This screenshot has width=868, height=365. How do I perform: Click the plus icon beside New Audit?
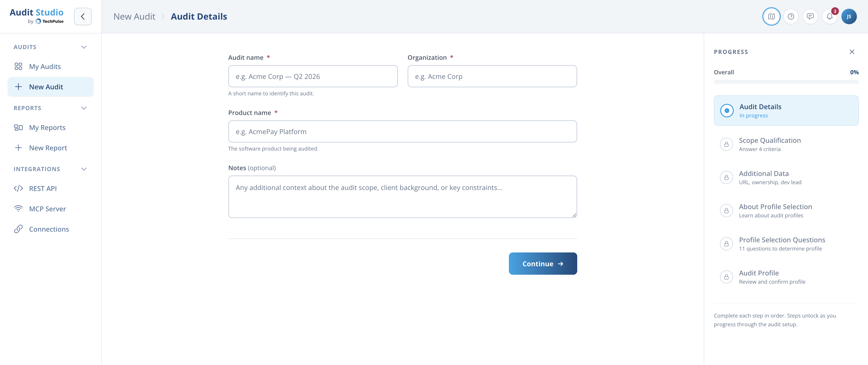coord(18,87)
